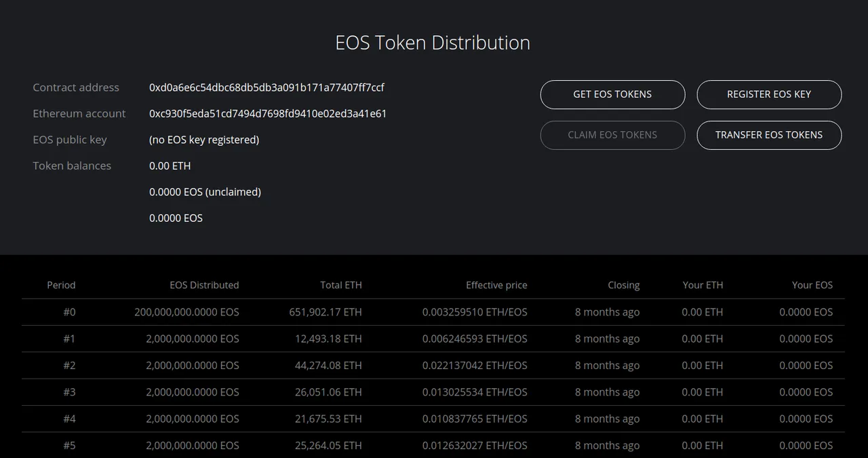Click the 'Effective price' column header
Screen dimensions: 868x458
(496, 285)
